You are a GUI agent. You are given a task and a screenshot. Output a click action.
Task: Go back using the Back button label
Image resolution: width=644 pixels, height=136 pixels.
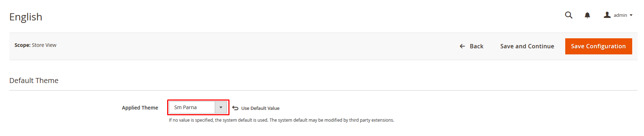tap(476, 46)
